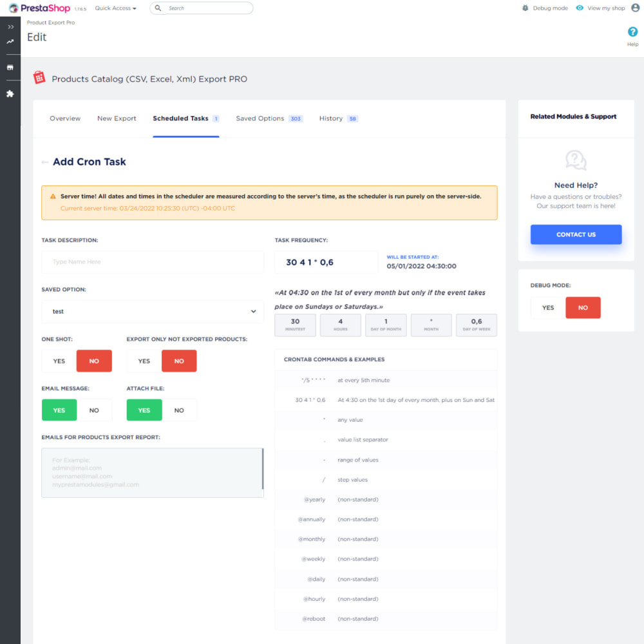Open the modules puzzle icon in sidebar
Viewport: 644px width, 644px height.
[10, 94]
